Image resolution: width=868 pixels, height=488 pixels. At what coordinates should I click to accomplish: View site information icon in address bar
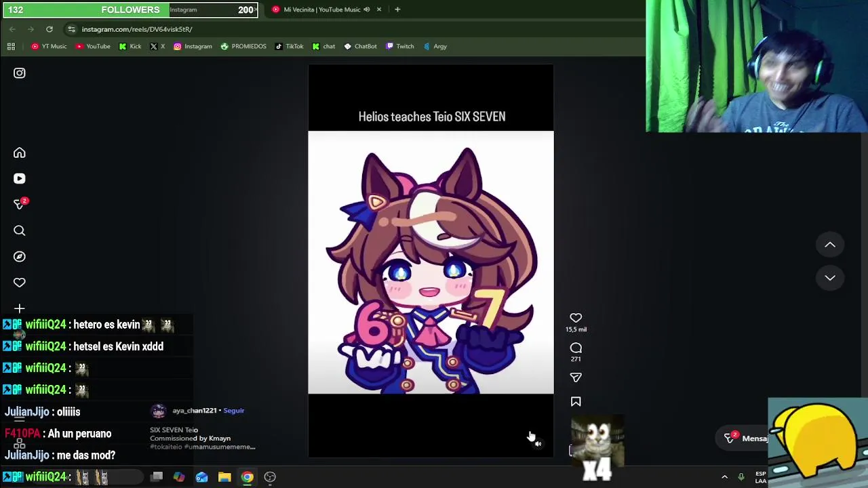(x=71, y=29)
